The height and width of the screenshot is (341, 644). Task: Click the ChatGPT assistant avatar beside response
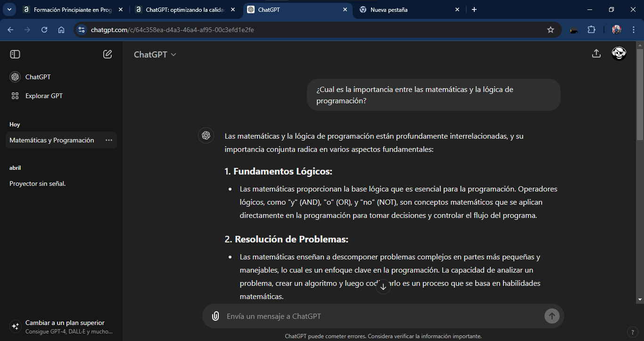point(206,135)
